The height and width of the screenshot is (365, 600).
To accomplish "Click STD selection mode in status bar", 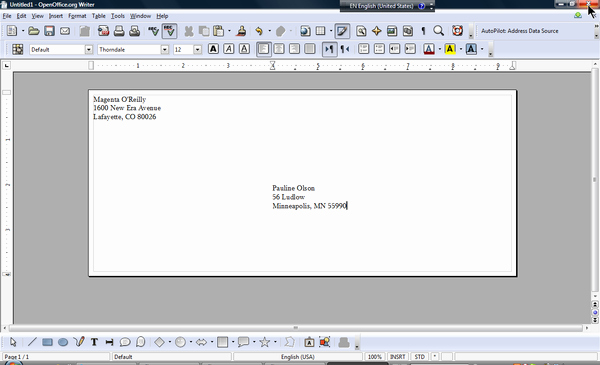I will pos(420,357).
